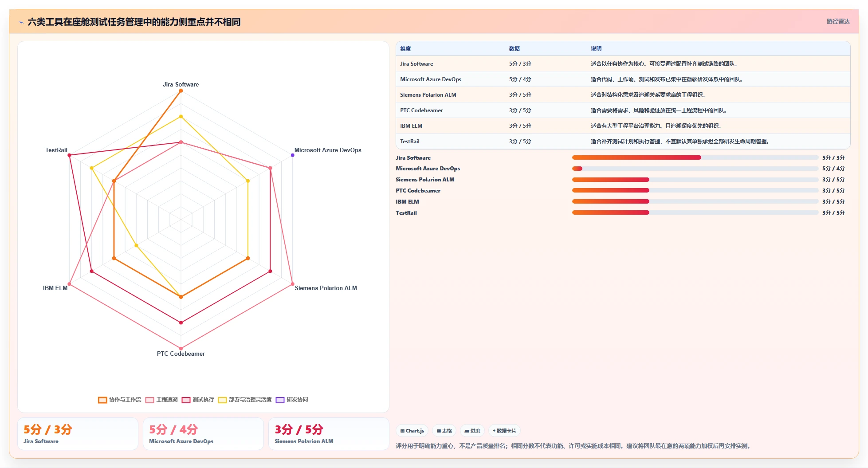Open the Jira Software 5分 / 3分 data card
The height and width of the screenshot is (468, 868).
[x=78, y=434]
